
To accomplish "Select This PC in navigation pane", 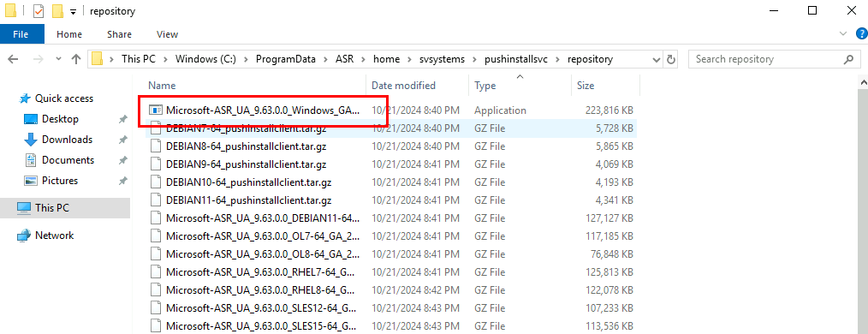I will 65,208.
